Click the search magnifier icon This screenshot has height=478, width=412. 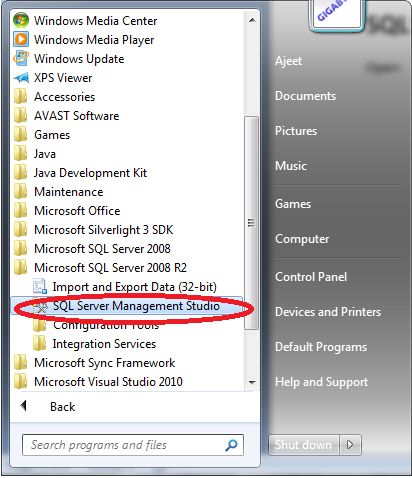click(231, 445)
